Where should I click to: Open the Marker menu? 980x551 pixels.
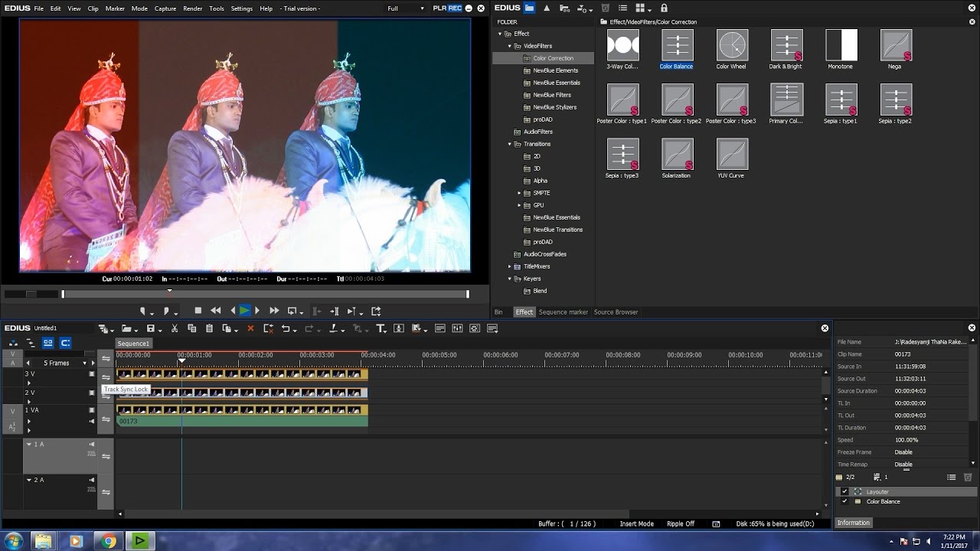coord(115,8)
